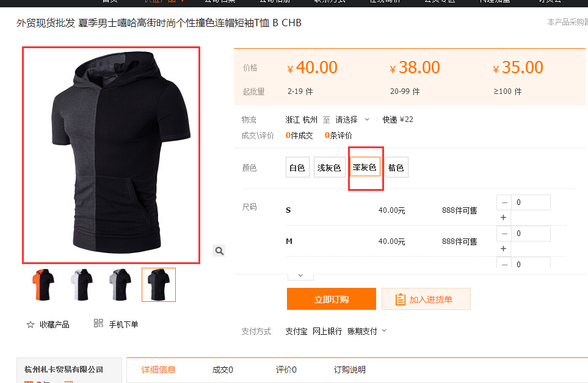Screen dimensions: 588x383
Task: Expand the size list chevron below sizes
Action: point(300,276)
